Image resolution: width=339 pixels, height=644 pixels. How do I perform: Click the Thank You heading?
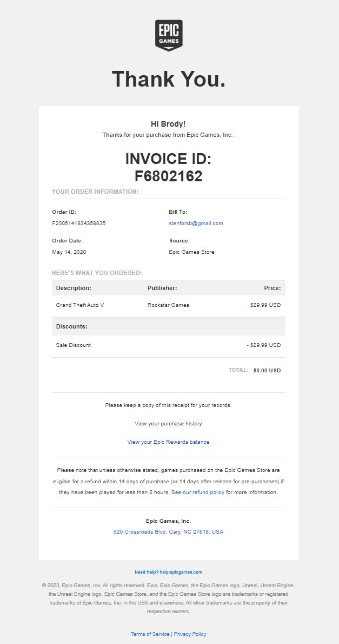point(169,79)
